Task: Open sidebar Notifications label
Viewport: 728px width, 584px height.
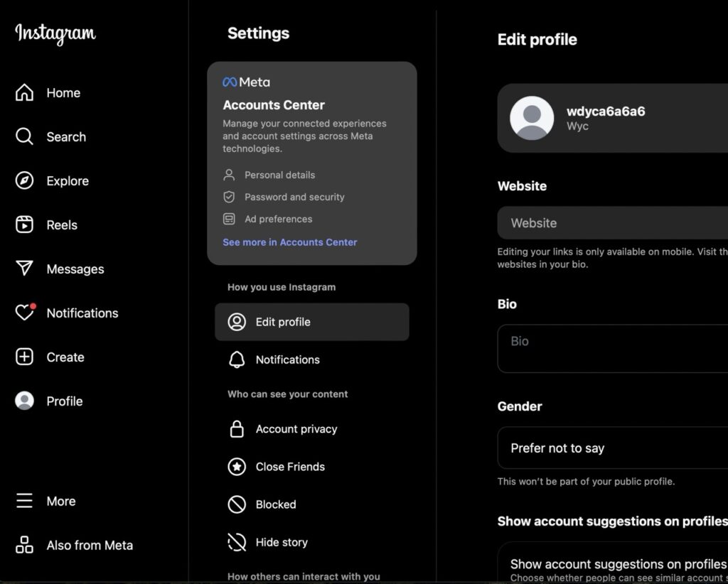Action: pyautogui.click(x=82, y=313)
